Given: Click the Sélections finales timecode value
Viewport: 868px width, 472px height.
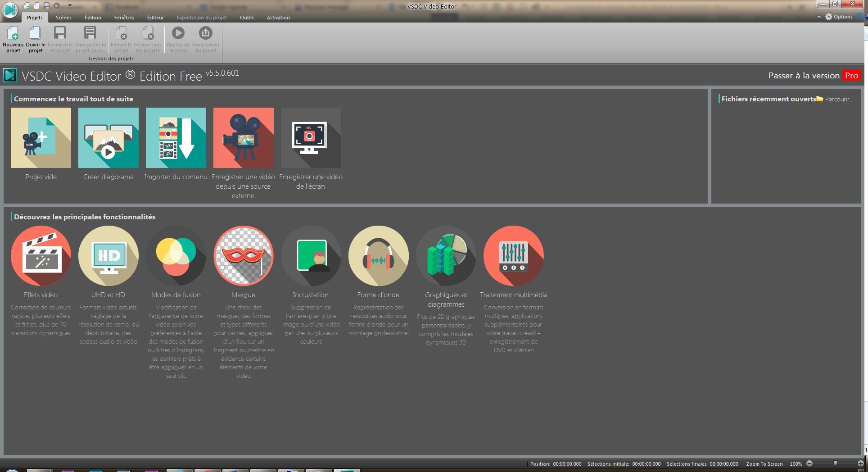Looking at the screenshot, I should (724, 464).
